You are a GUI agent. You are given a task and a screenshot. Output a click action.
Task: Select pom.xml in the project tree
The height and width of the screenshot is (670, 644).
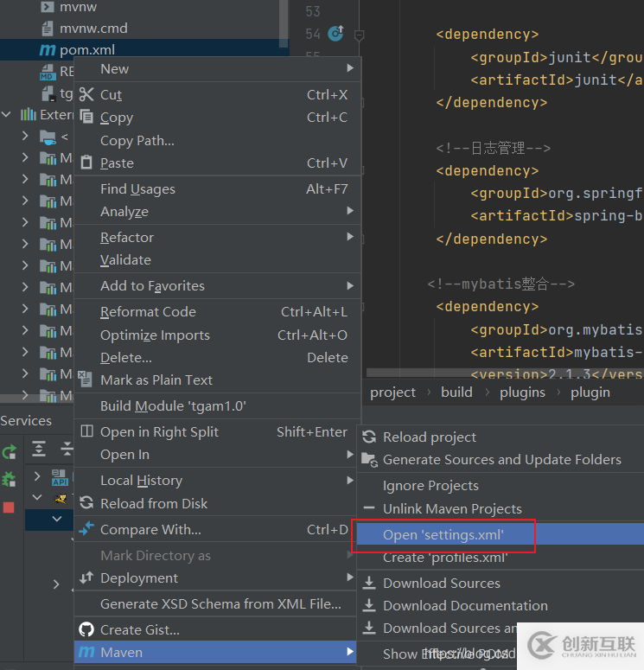click(x=87, y=50)
